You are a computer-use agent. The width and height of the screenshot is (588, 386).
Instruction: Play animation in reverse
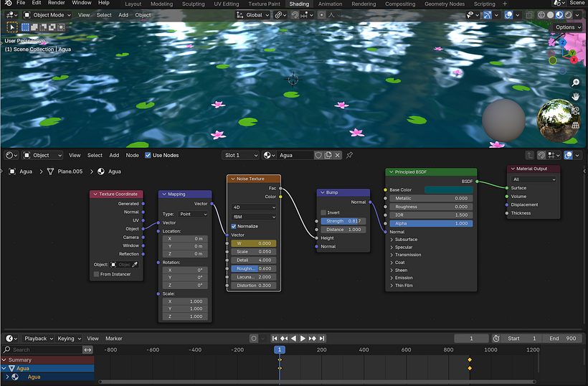[293, 339]
